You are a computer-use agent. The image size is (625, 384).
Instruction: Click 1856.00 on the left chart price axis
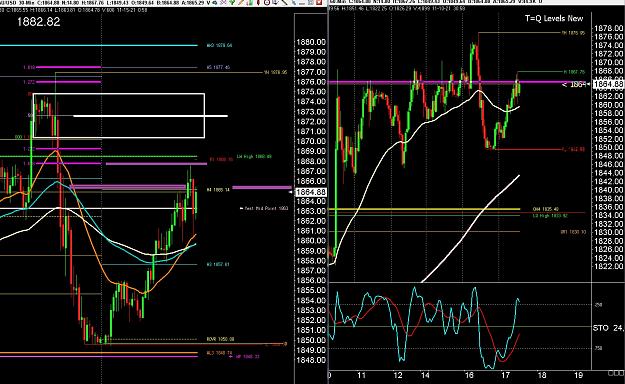[311, 281]
